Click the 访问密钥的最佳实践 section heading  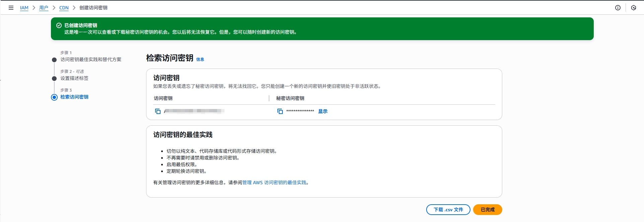[x=183, y=135]
